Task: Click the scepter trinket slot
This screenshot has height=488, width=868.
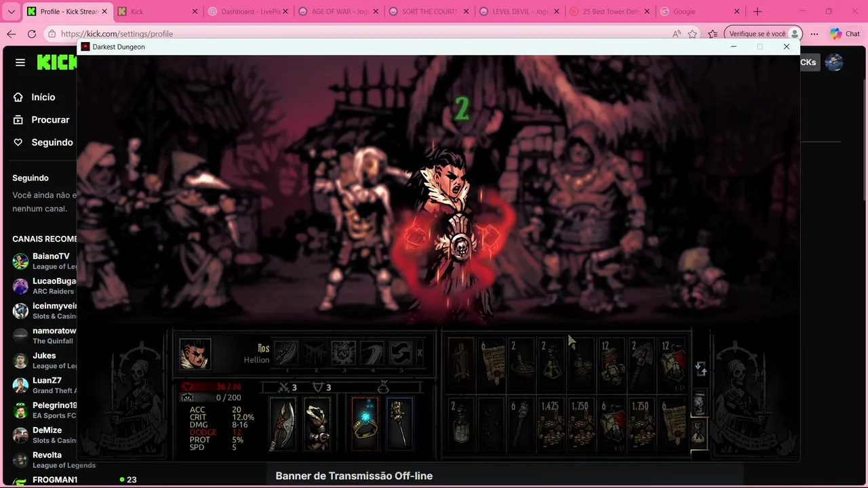Action: click(399, 424)
